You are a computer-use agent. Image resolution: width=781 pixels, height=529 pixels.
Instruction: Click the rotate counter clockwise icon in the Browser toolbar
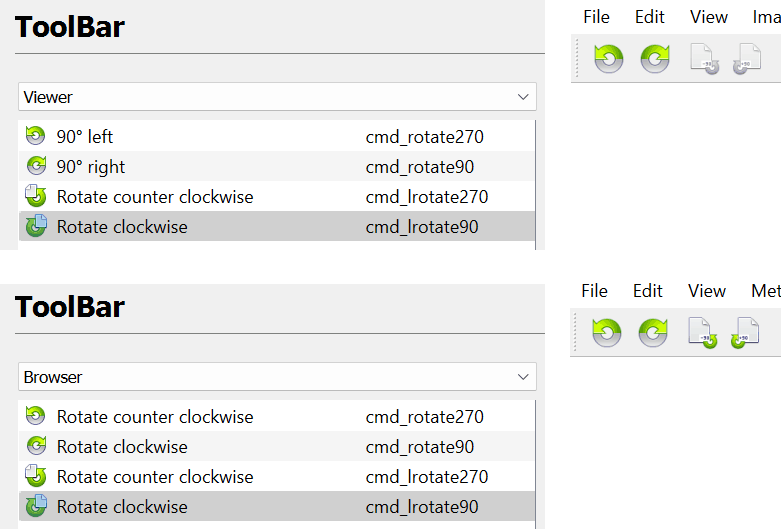(x=606, y=332)
